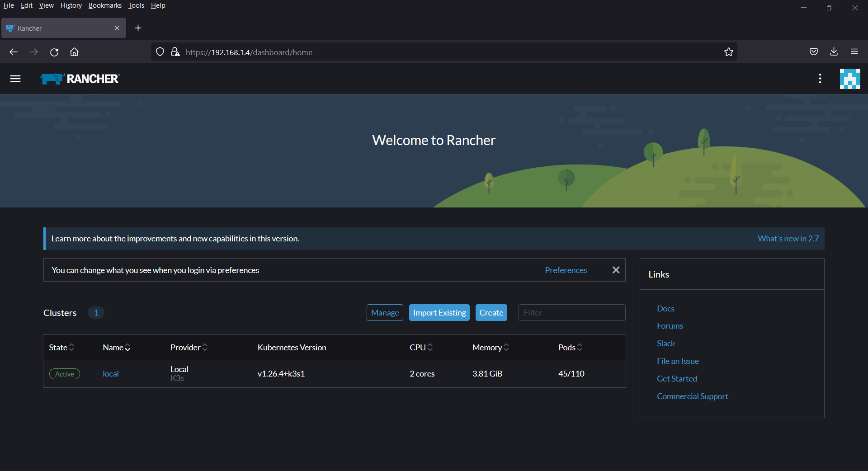Open the File menu
The image size is (868, 471).
tap(9, 5)
